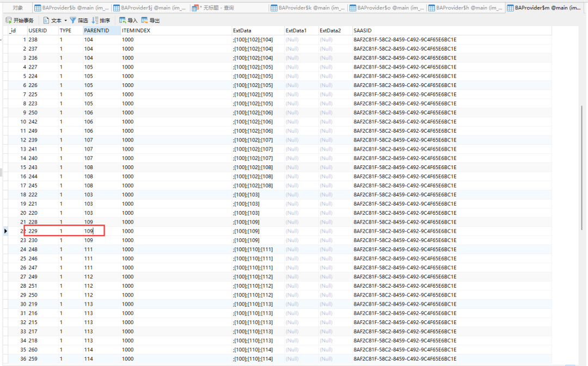The width and height of the screenshot is (588, 366).
Task: Select USERID cell 260 in row 35
Action: pos(43,350)
